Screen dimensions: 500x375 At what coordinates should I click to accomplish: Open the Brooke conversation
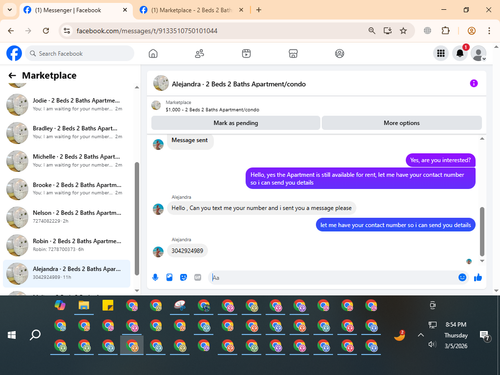pos(67,189)
